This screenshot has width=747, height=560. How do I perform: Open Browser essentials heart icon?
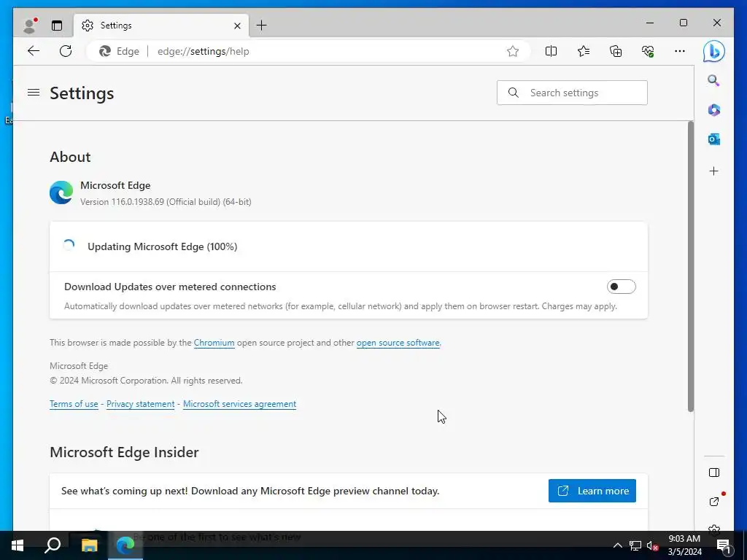[x=648, y=51]
